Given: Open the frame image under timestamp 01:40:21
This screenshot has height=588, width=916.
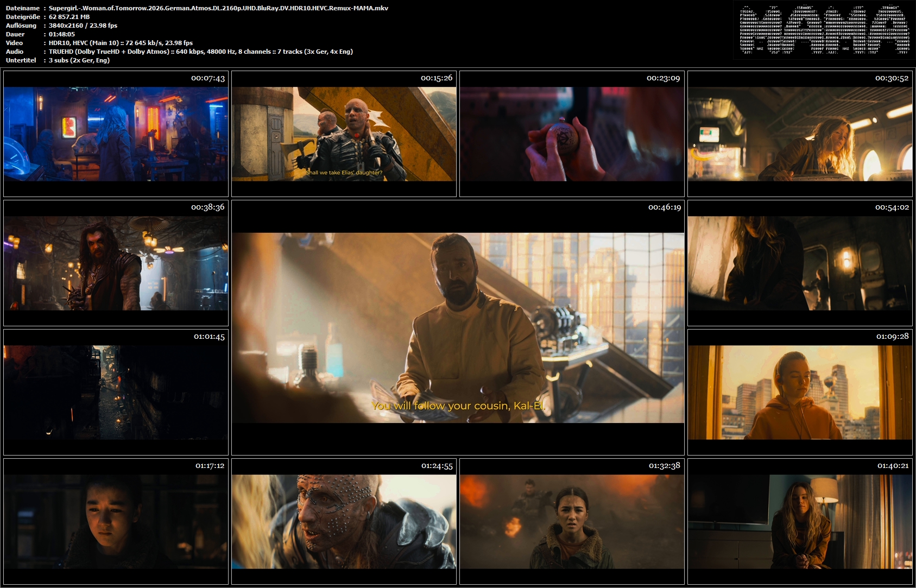Looking at the screenshot, I should click(x=800, y=521).
